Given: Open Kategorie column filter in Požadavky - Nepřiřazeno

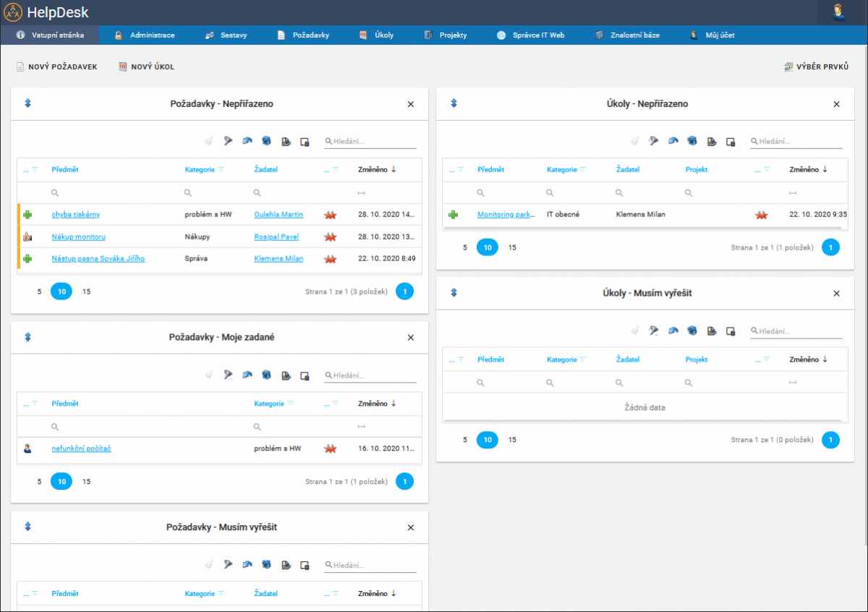Looking at the screenshot, I should [221, 170].
